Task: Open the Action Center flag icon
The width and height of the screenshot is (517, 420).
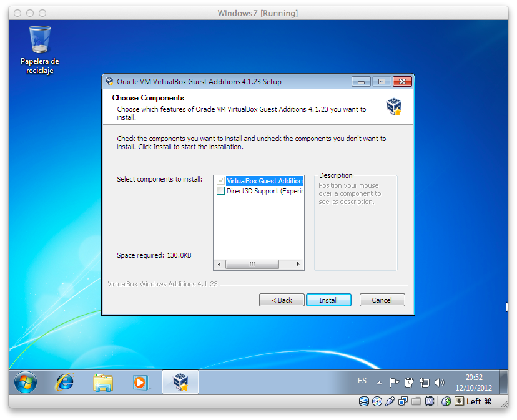Action: (394, 383)
